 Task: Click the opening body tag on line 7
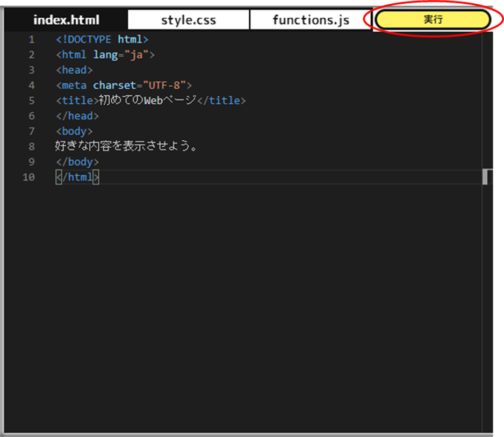(x=74, y=131)
